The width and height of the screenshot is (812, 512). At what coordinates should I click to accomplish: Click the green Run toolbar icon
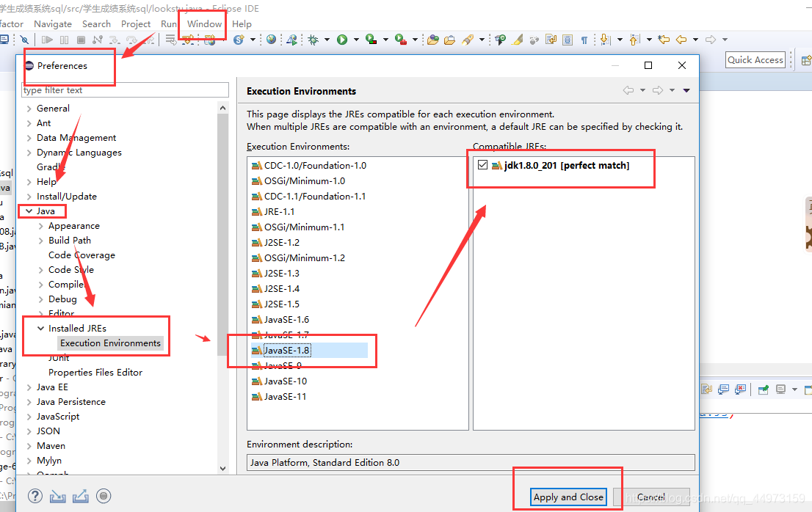coord(342,40)
